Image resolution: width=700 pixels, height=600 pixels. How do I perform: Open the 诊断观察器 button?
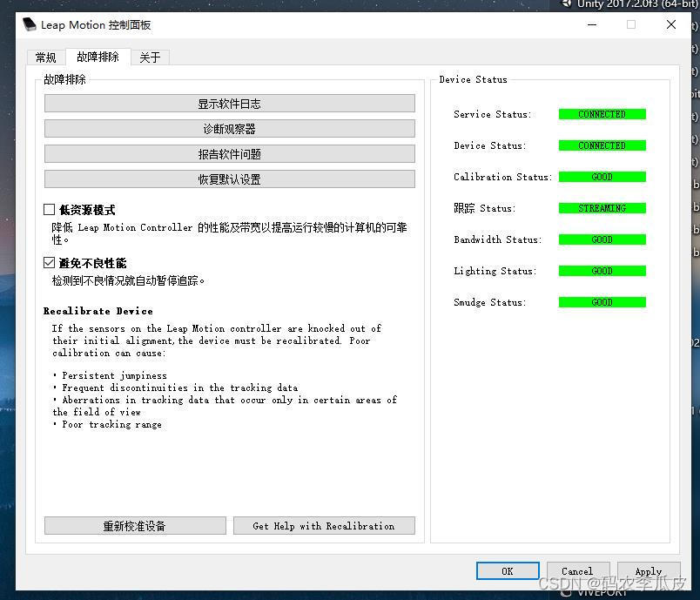(x=230, y=129)
